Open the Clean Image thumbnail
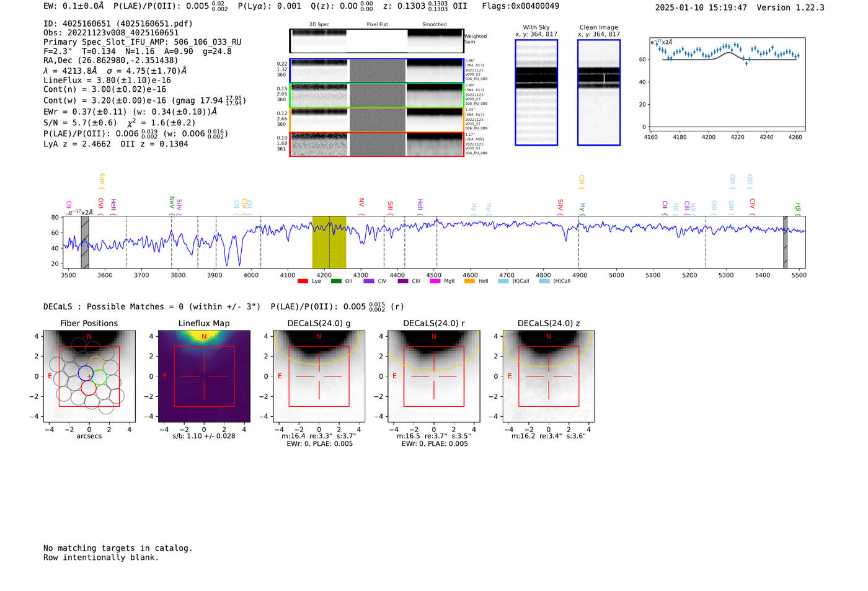The width and height of the screenshot is (868, 591). (x=598, y=92)
